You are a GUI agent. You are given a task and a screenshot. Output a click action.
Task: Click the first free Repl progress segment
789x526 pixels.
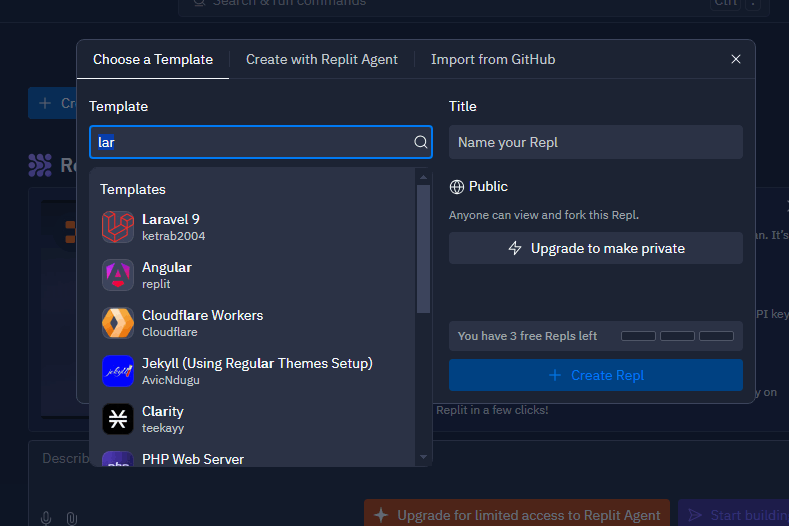[638, 336]
